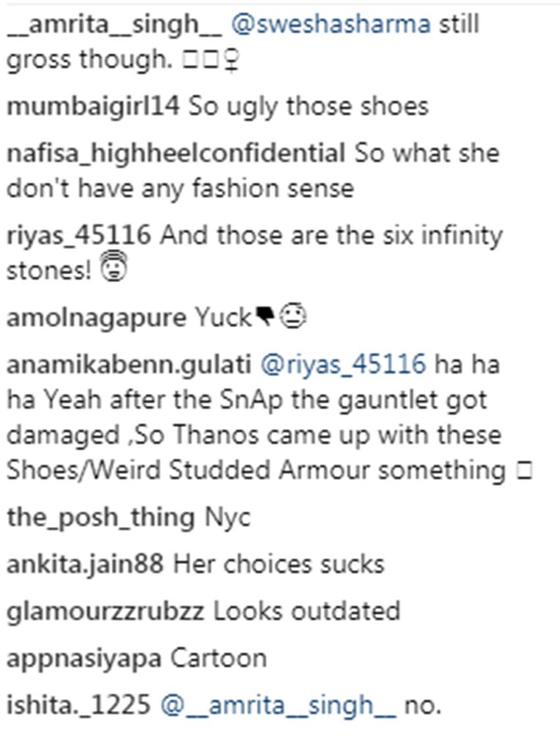560x736 pixels.
Task: Click the @sweshasharma mention
Action: click(x=331, y=26)
